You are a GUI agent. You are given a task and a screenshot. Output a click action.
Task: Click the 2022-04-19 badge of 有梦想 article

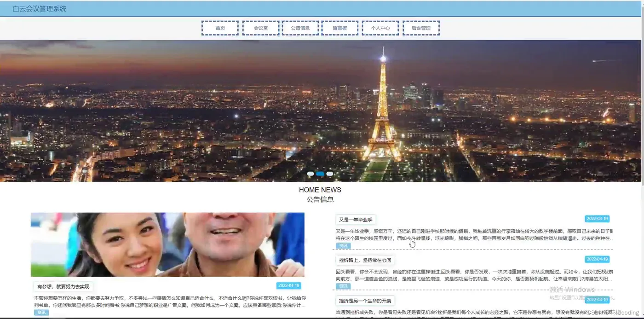pos(289,285)
